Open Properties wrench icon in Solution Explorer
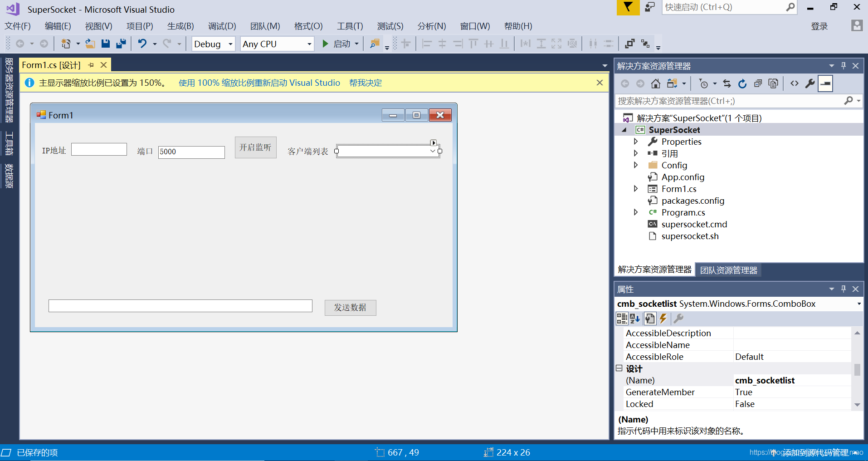The width and height of the screenshot is (868, 461). coord(810,83)
